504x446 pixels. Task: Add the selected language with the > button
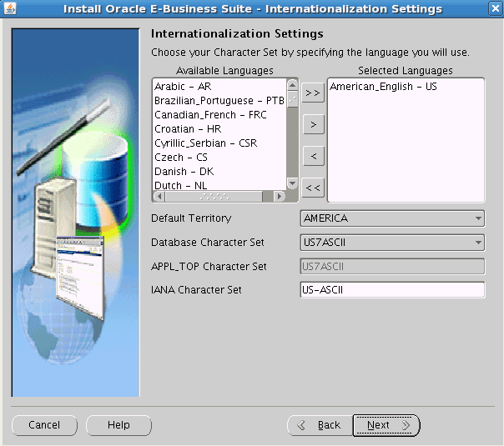[x=313, y=124]
